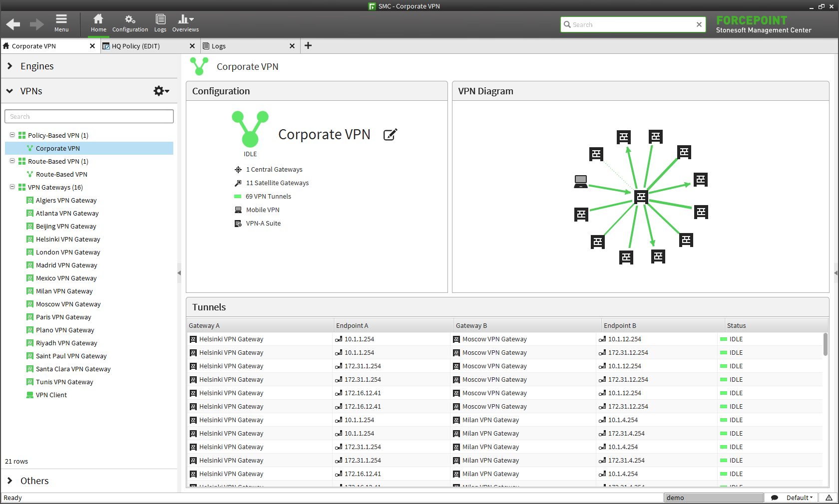Sort tunnels by Endpoint A column

(394, 325)
